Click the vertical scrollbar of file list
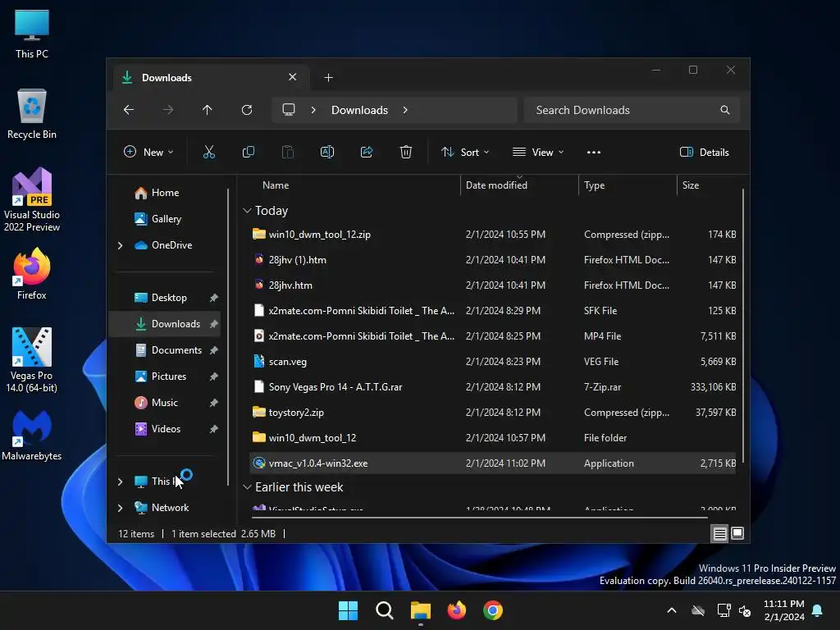840x630 pixels. [x=743, y=326]
